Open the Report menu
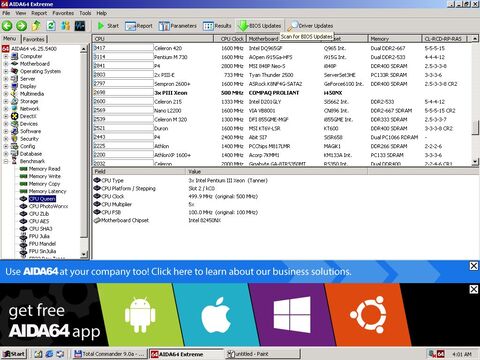 [39, 13]
